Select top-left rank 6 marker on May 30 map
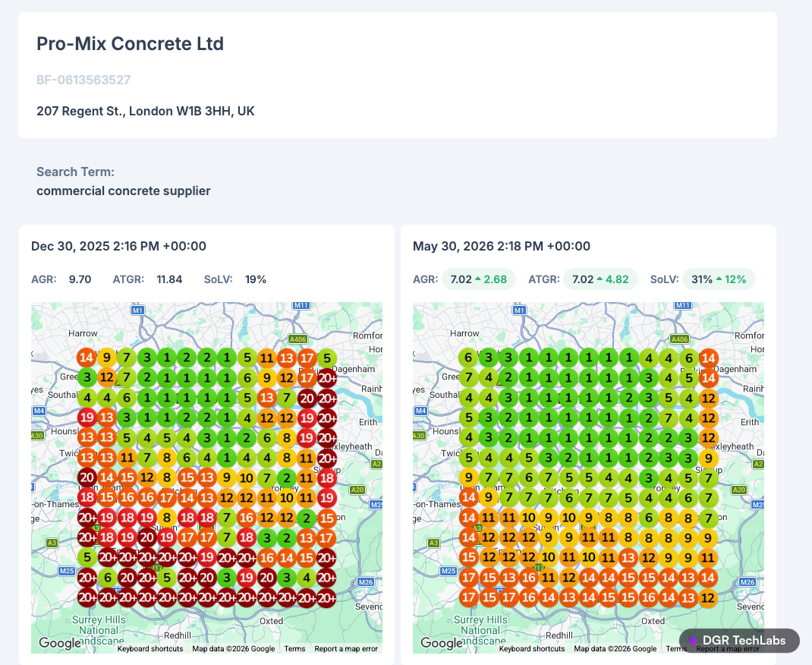812x665 pixels. (x=468, y=358)
